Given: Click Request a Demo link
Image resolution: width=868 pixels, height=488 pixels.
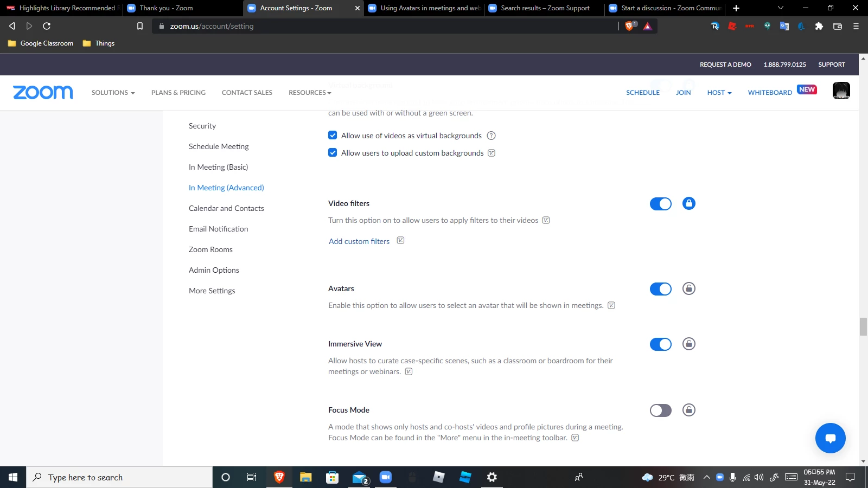Looking at the screenshot, I should pyautogui.click(x=725, y=65).
